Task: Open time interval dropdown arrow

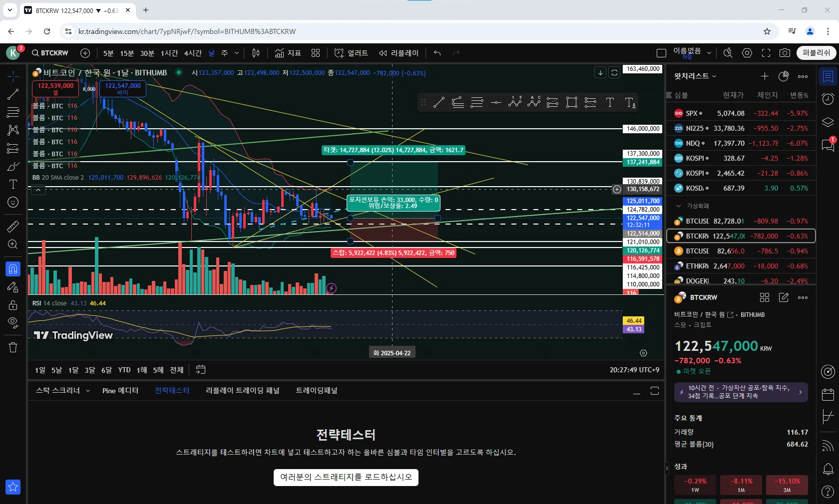Action: coord(237,53)
